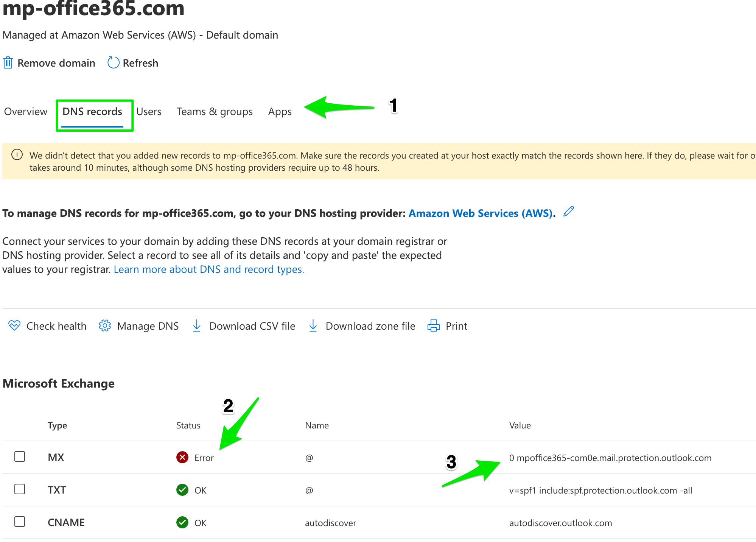
Task: Open the Amazon Web Services (AWS) link
Action: (x=481, y=213)
